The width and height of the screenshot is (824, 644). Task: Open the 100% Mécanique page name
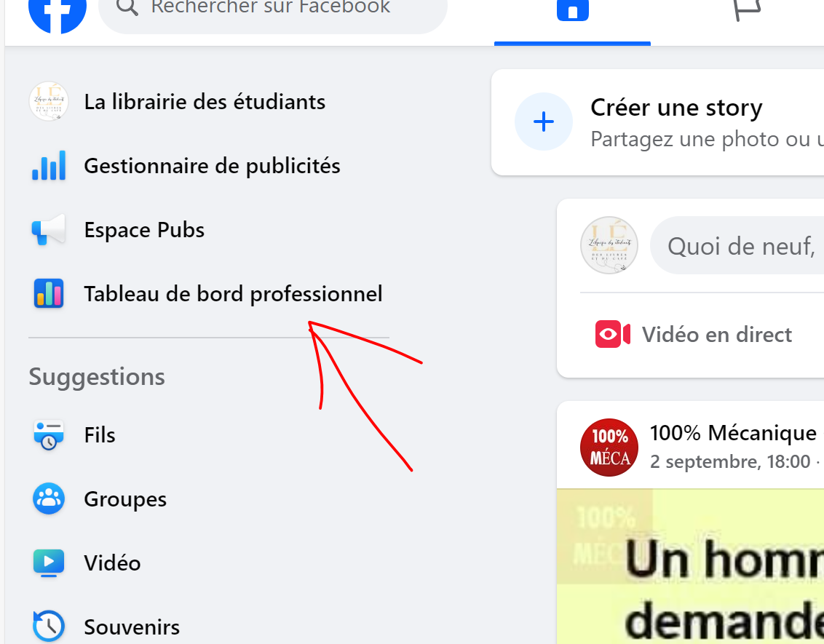click(733, 434)
